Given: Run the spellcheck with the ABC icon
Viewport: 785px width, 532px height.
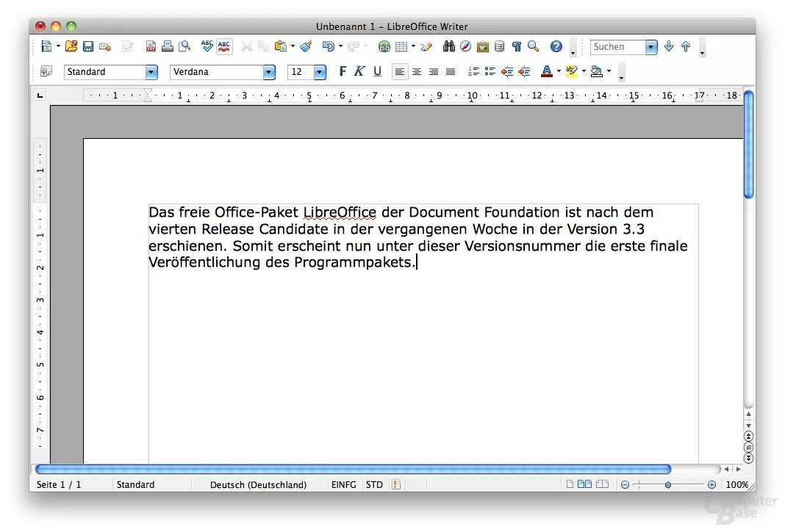Looking at the screenshot, I should pos(207,46).
